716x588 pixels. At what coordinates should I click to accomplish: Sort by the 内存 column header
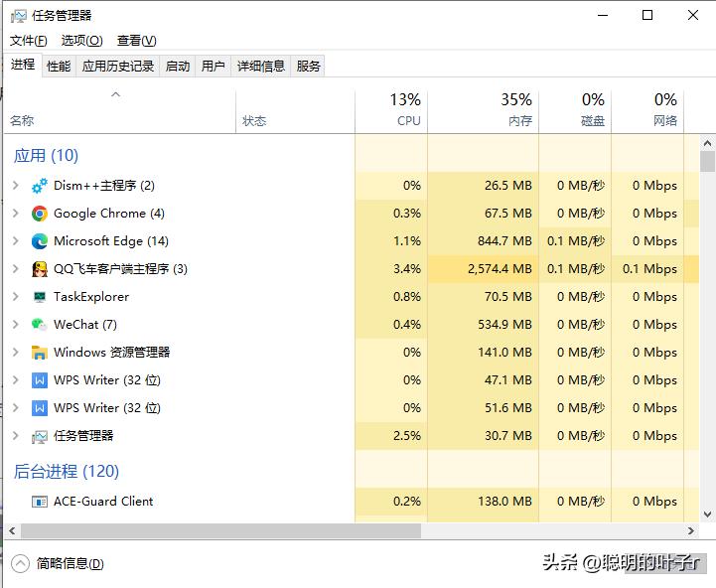coord(483,112)
